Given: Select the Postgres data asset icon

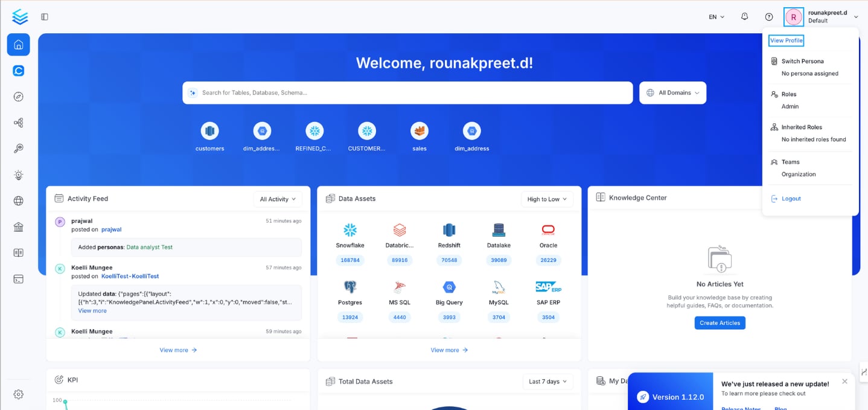Looking at the screenshot, I should click(350, 287).
